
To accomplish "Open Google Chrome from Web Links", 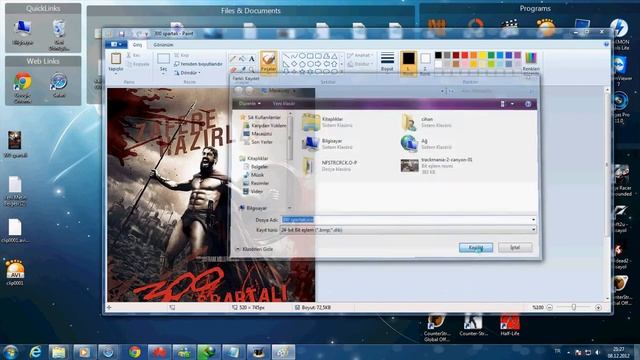I will [23, 87].
